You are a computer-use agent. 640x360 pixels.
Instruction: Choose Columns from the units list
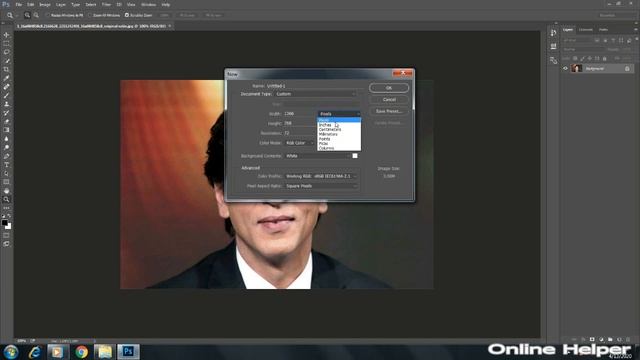click(x=339, y=148)
